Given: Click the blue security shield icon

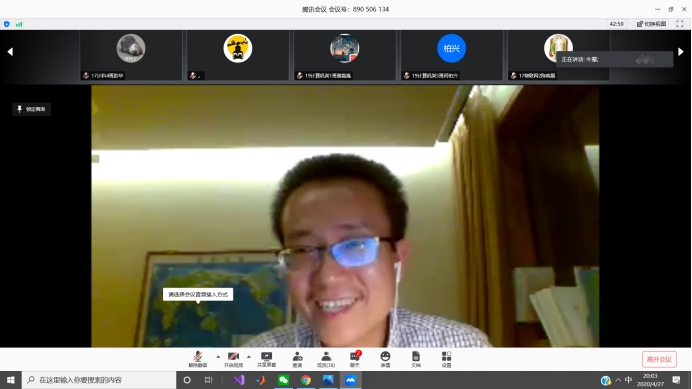Looking at the screenshot, I should (7, 24).
